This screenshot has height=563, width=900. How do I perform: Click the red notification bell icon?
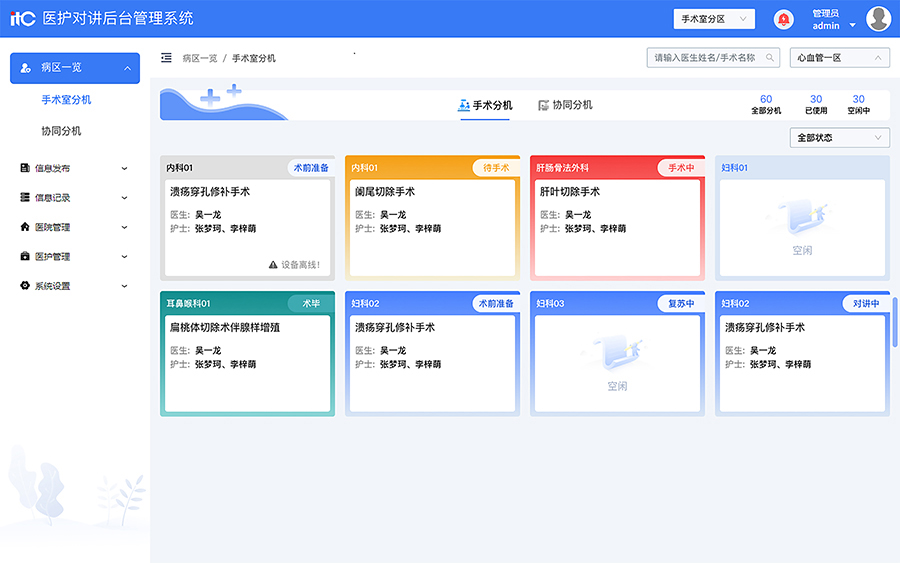coord(784,19)
